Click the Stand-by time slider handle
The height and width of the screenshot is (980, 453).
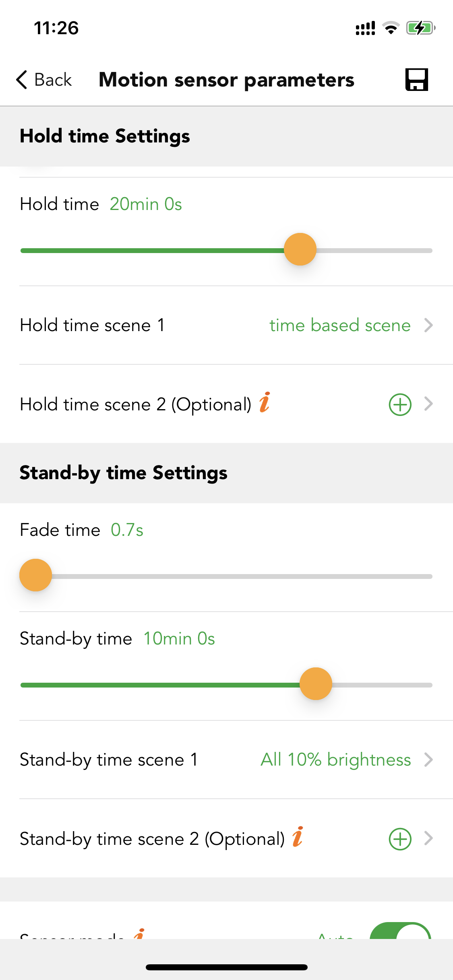[316, 684]
